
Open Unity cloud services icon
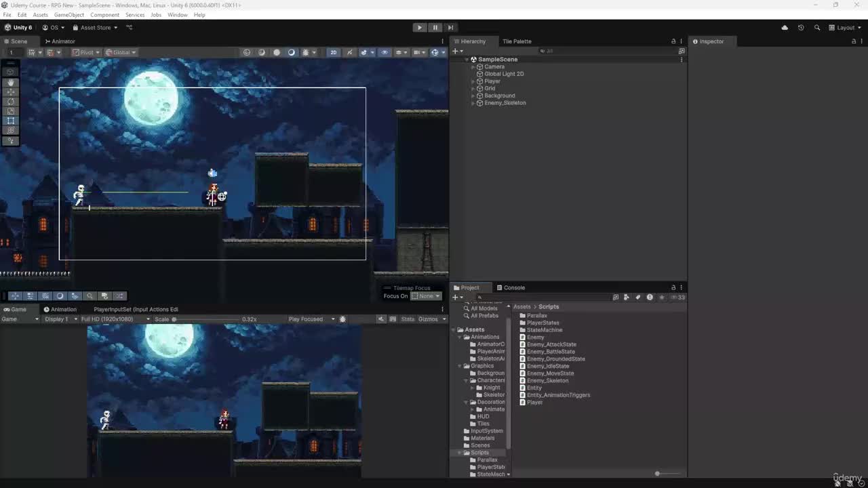[785, 28]
